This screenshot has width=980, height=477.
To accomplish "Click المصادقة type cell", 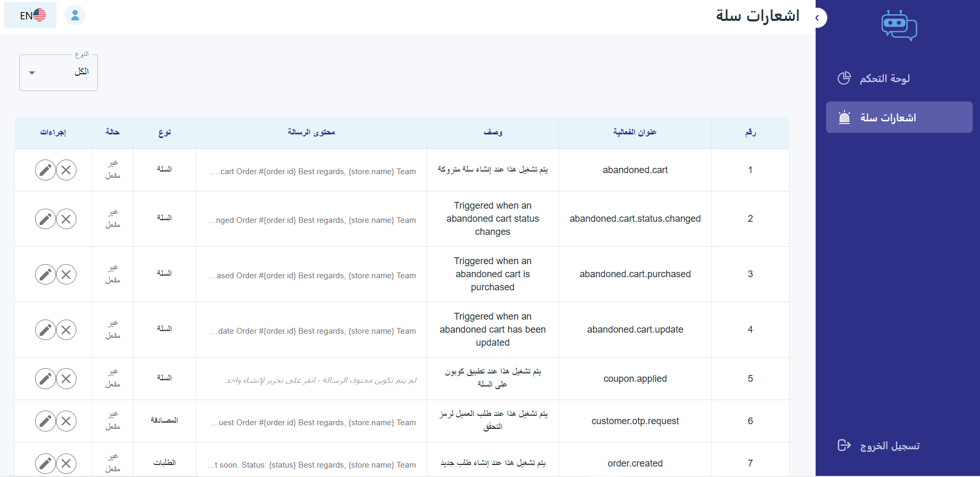I will (x=164, y=421).
